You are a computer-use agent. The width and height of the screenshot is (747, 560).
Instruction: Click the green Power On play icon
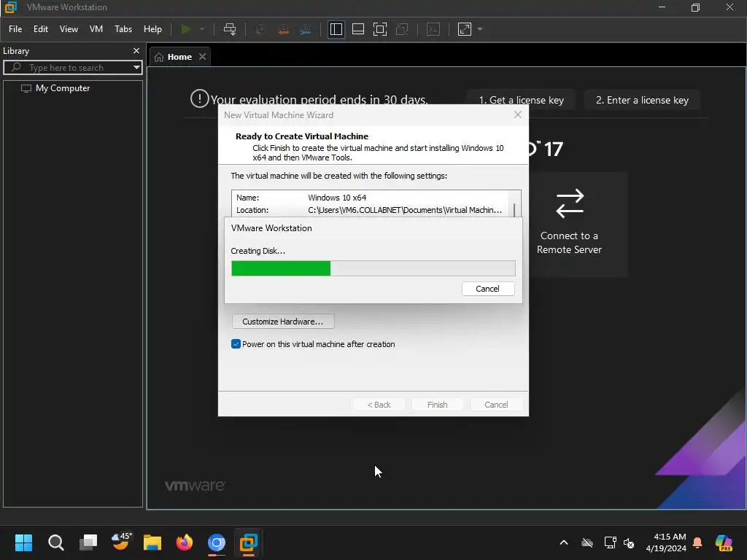(x=186, y=29)
